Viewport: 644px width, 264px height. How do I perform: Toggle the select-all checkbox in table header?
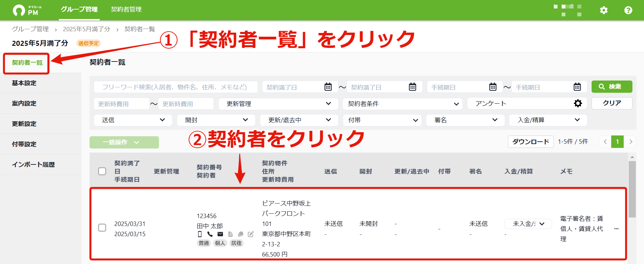[102, 171]
